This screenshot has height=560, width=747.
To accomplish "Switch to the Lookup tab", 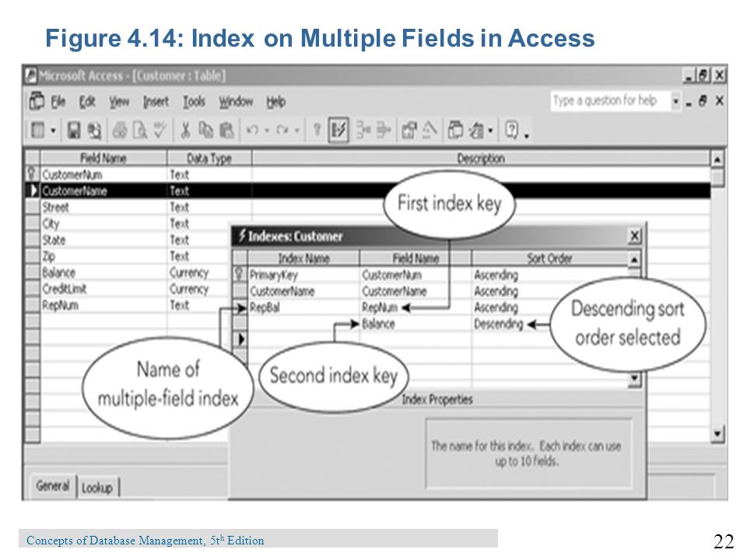I will click(97, 488).
